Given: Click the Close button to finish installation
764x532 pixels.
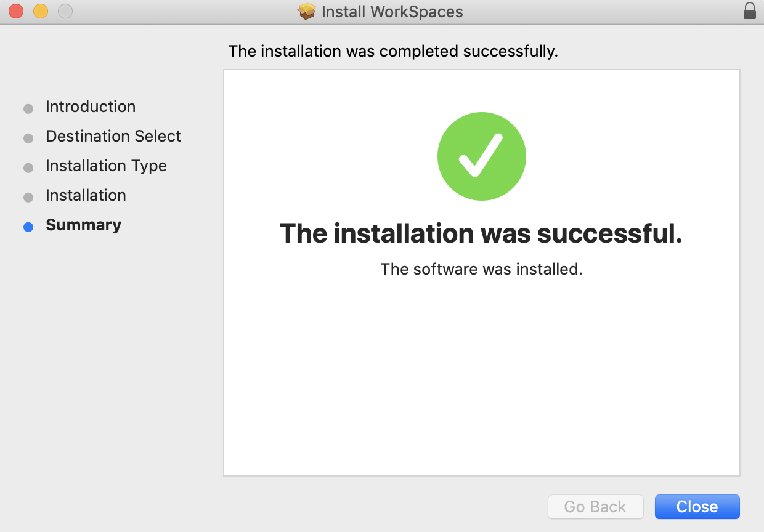Looking at the screenshot, I should [697, 506].
